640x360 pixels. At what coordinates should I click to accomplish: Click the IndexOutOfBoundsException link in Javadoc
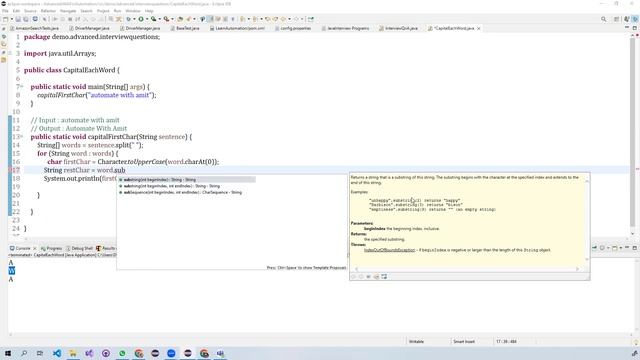click(x=389, y=250)
